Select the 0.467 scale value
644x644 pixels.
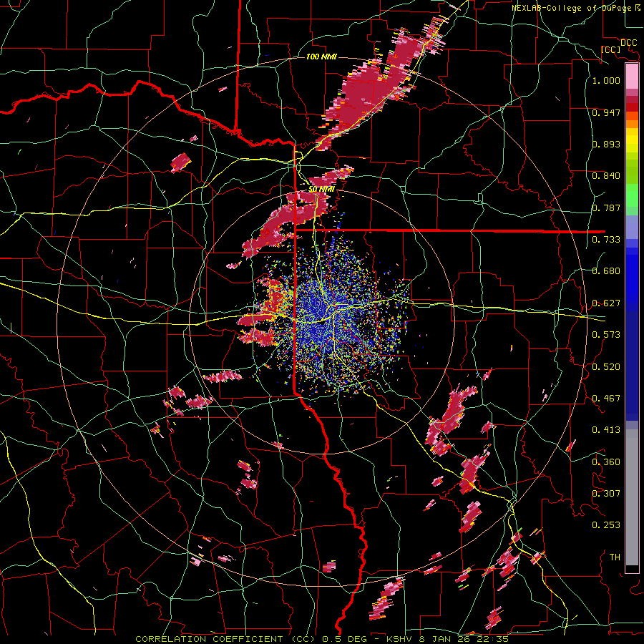(606, 399)
